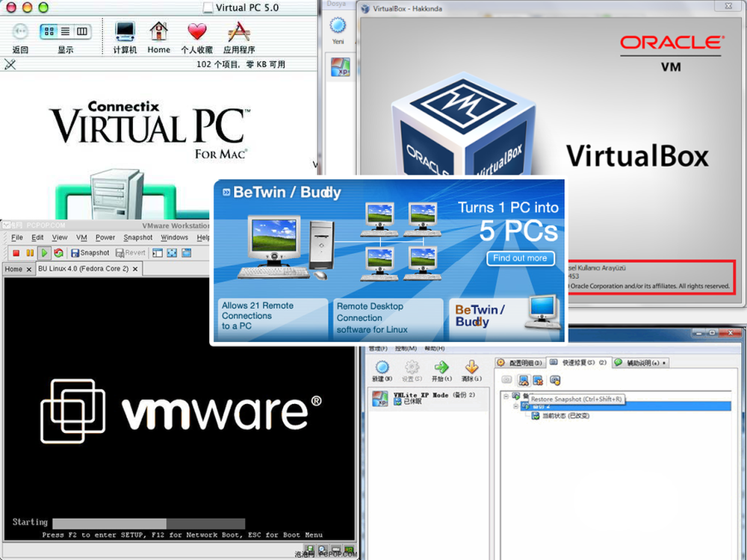Click the BeTwin / Buddy logo panel
Viewport: 747px width, 560px height.
pyautogui.click(x=505, y=318)
